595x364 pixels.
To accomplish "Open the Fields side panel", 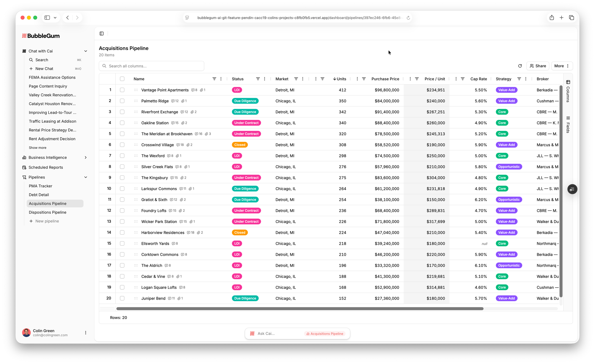I will pos(568,125).
